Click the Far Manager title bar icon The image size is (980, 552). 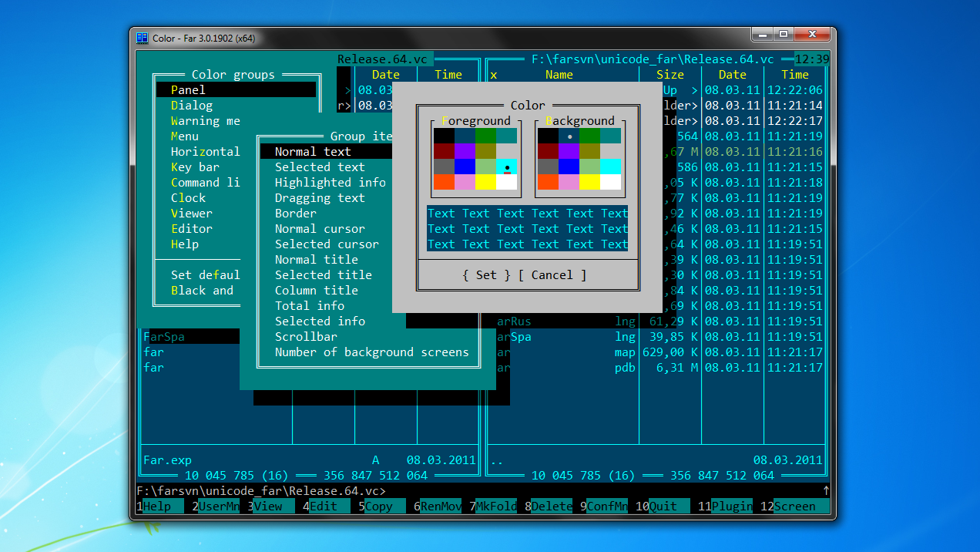point(143,38)
